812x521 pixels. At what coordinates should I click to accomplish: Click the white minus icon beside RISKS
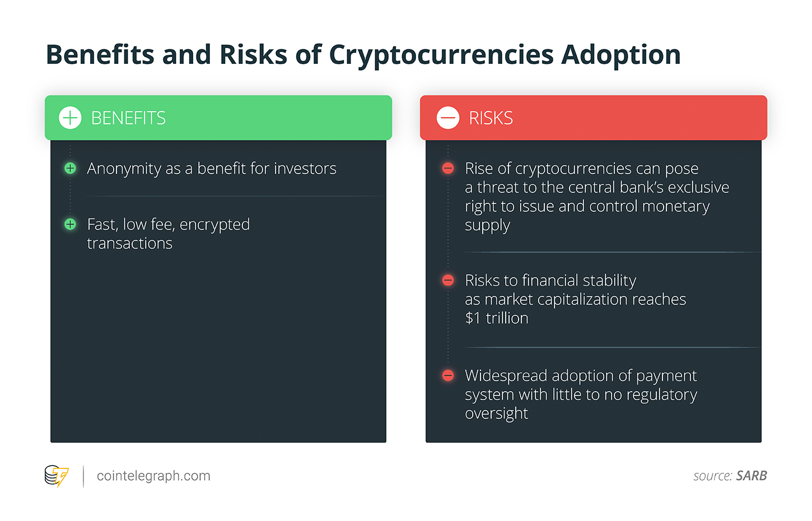coord(448,118)
